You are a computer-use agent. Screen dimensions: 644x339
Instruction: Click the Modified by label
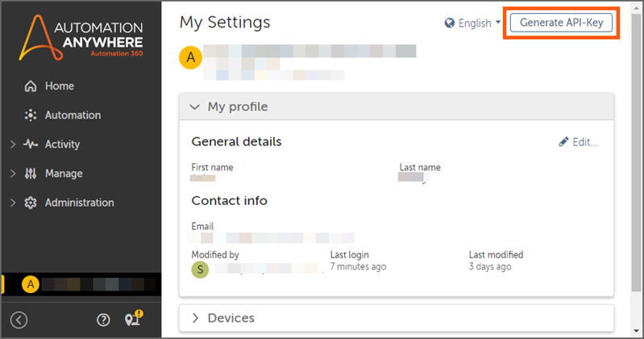[x=215, y=255]
